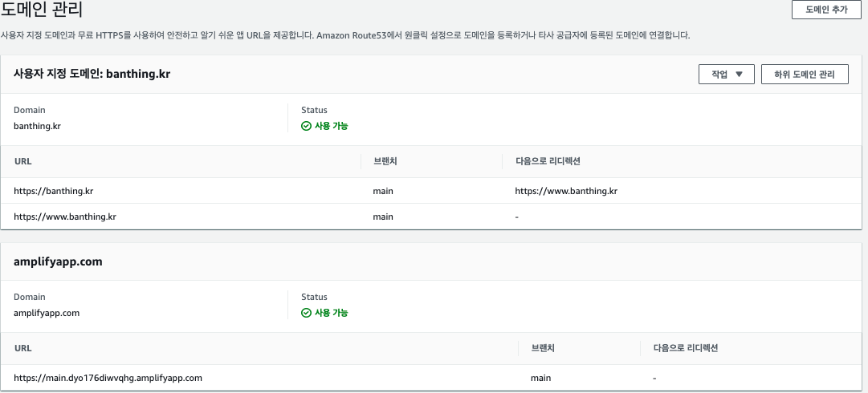Screen dimensions: 868x393
Task: Click the banthing.kr value under Domain
Action: coord(37,126)
